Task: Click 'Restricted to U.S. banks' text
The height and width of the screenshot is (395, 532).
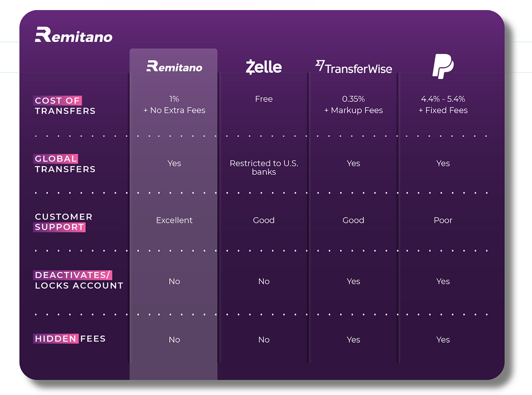Action: [264, 168]
